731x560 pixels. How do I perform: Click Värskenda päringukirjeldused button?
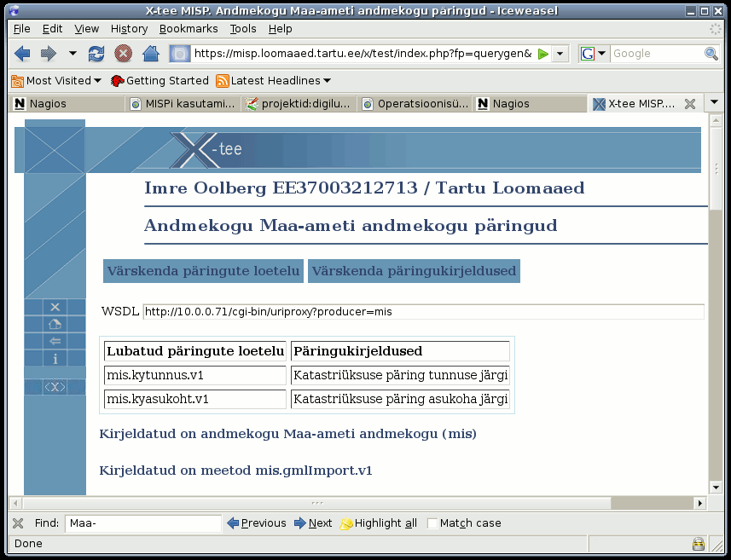(x=414, y=271)
